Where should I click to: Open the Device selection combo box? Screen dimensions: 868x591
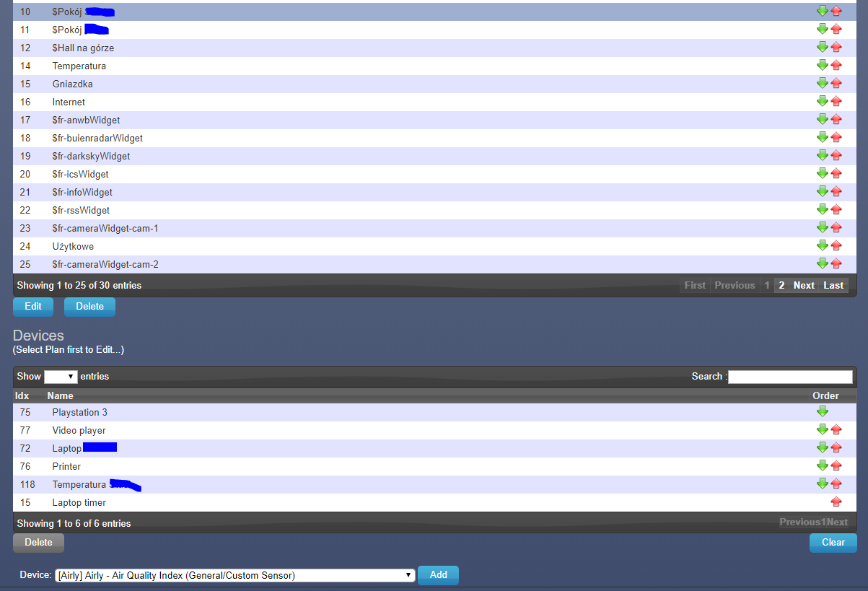(235, 575)
